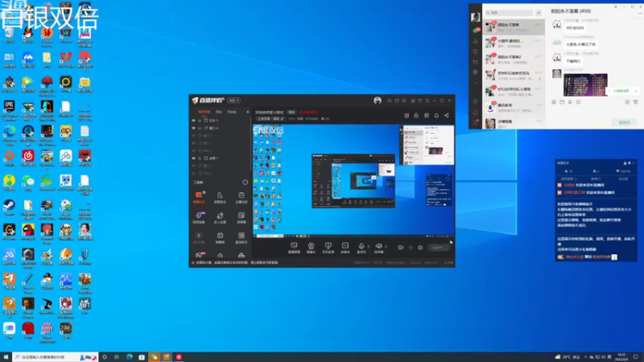The image size is (644, 362).
Task: Click headset support icon in streaming title bar
Action: pyautogui.click(x=389, y=101)
